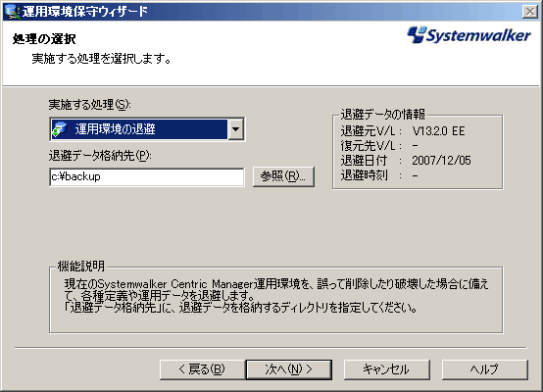Open help with the ヘルプ button
The height and width of the screenshot is (392, 543).
pos(485,369)
